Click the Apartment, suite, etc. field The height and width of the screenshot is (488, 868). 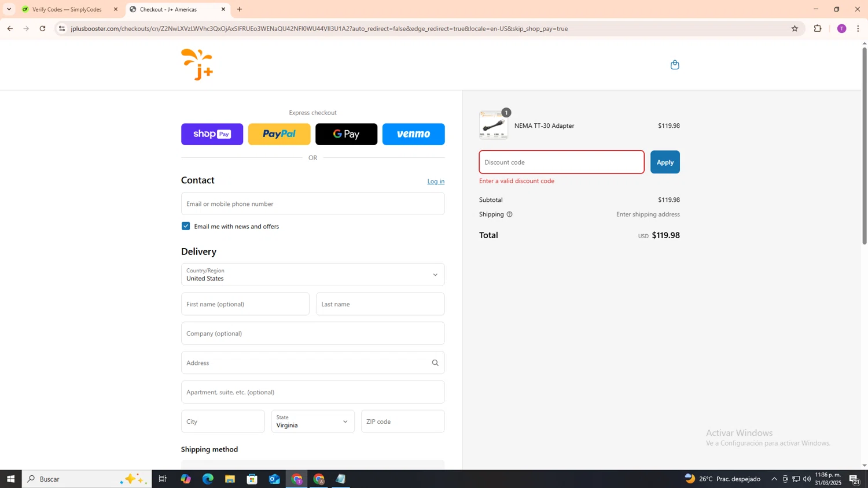313,392
